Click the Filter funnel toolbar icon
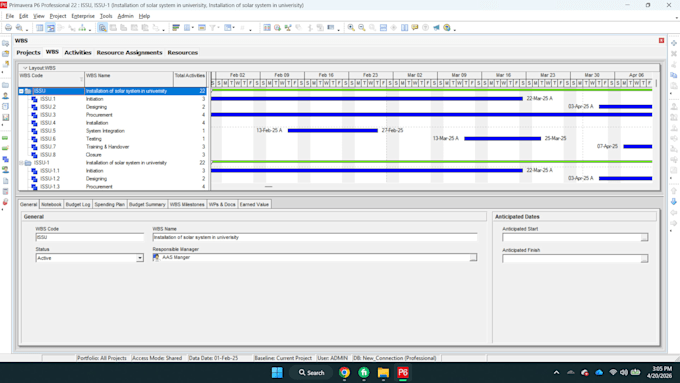680x383 pixels. tap(212, 28)
